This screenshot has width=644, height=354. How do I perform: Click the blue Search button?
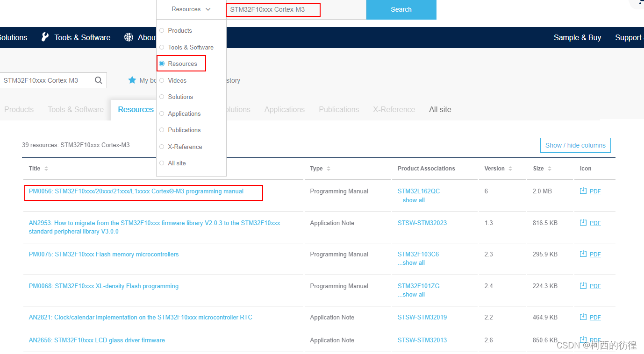pyautogui.click(x=401, y=9)
